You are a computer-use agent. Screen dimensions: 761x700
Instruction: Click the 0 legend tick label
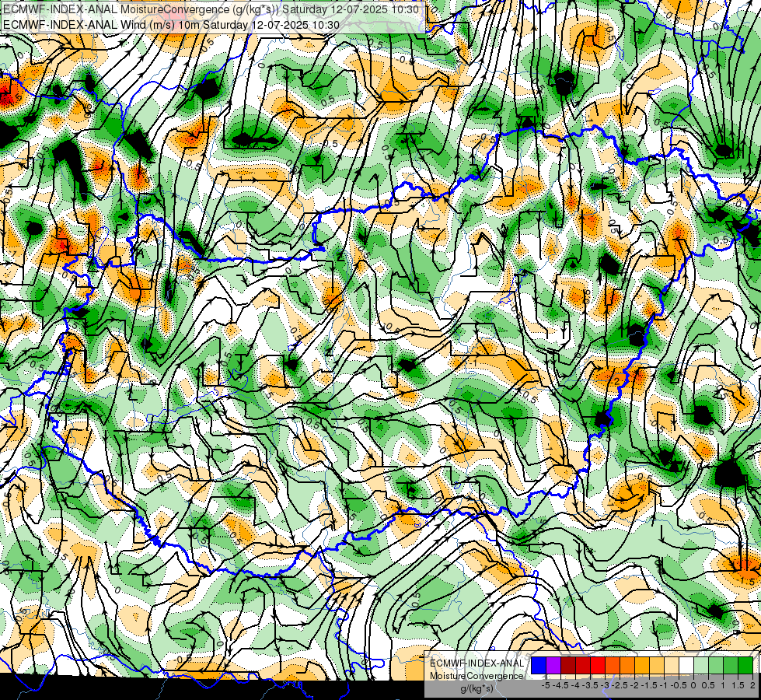693,685
